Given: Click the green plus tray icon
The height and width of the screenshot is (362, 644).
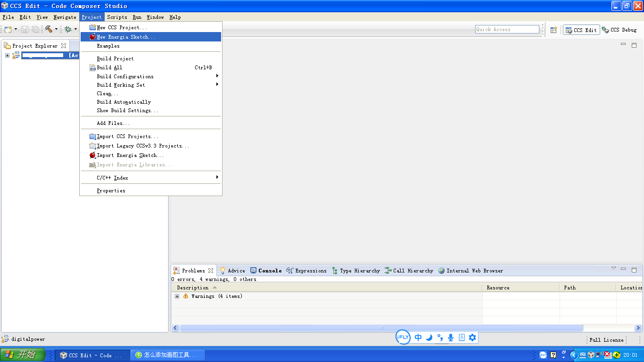Looking at the screenshot, I should point(616,355).
